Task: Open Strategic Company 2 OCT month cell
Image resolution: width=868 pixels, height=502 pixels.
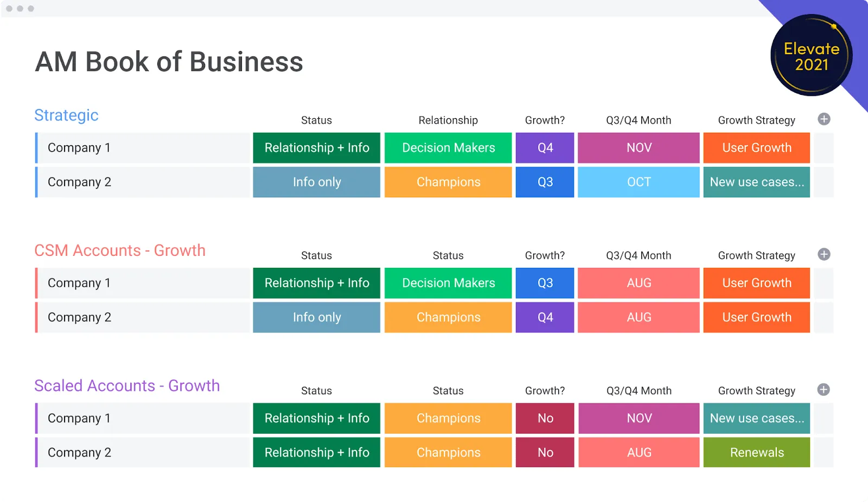Action: [639, 182]
